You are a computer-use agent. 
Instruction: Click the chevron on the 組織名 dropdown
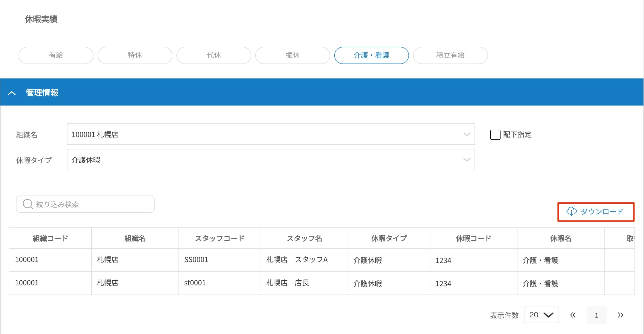coord(467,134)
